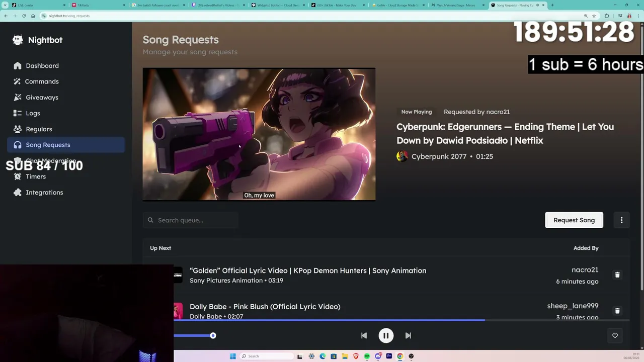Open Brave browser from the taskbar

coord(356,356)
